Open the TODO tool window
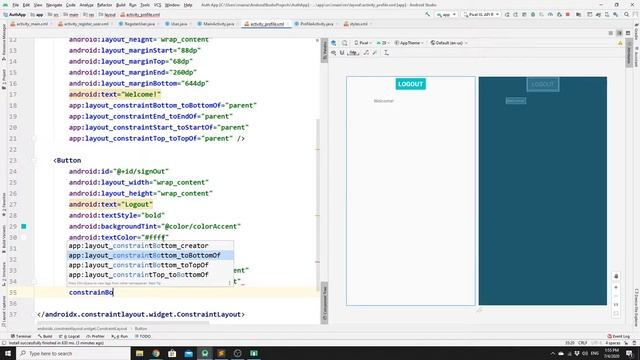Viewport: 640px width, 360px height. tap(143, 336)
